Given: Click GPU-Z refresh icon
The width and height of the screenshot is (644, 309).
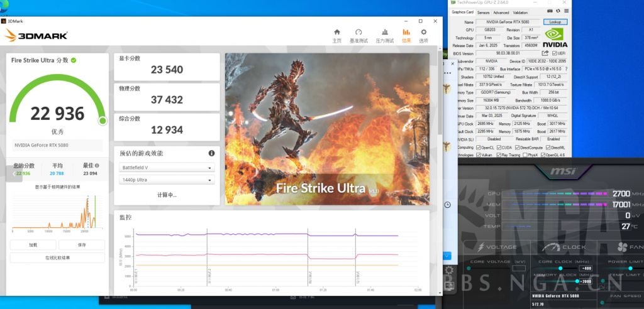Looking at the screenshot, I should click(x=557, y=12).
